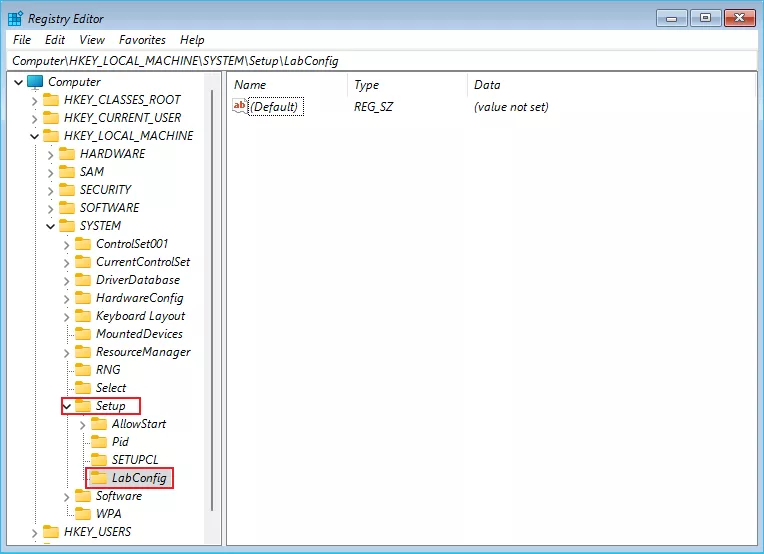Click the registry path address bar

382,61
